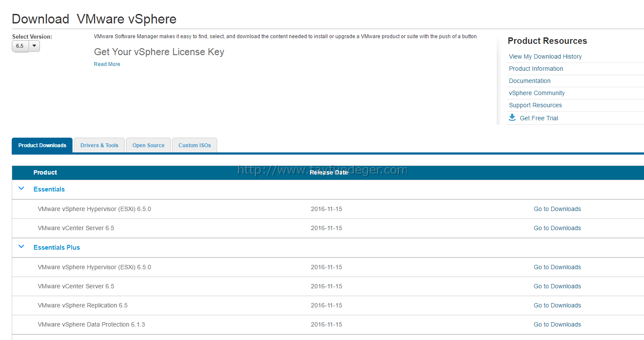Collapse the Essentials section chevron
The image size is (644, 340).
click(21, 188)
